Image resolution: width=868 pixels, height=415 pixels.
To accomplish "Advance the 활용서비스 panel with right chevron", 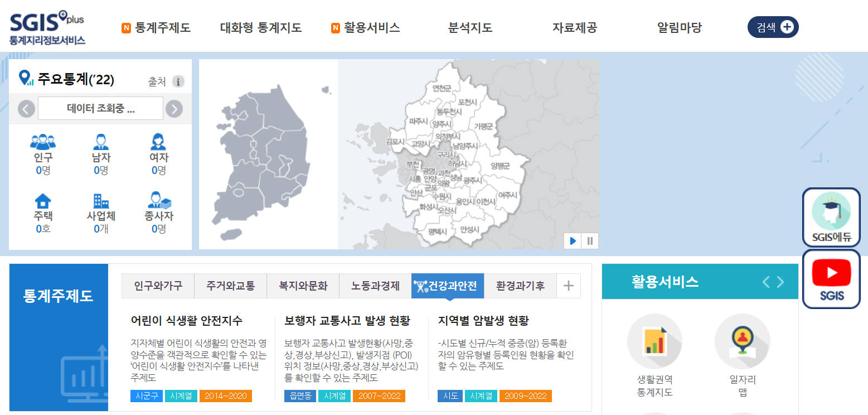I will 780,282.
